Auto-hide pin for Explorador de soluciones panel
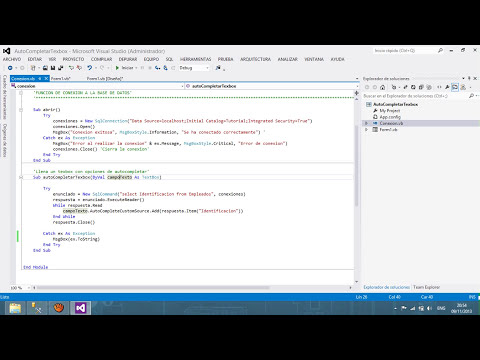This screenshot has height=360, width=480. click(469, 79)
